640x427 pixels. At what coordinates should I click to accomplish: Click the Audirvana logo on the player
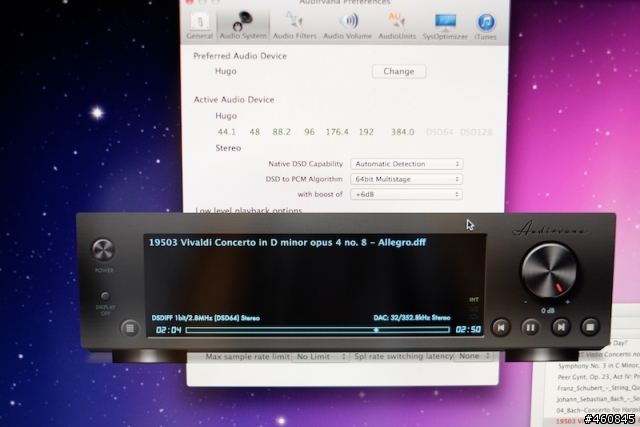tap(550, 229)
